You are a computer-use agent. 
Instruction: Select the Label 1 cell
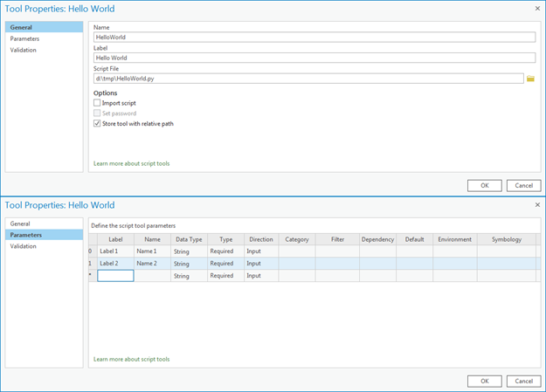[x=114, y=251]
